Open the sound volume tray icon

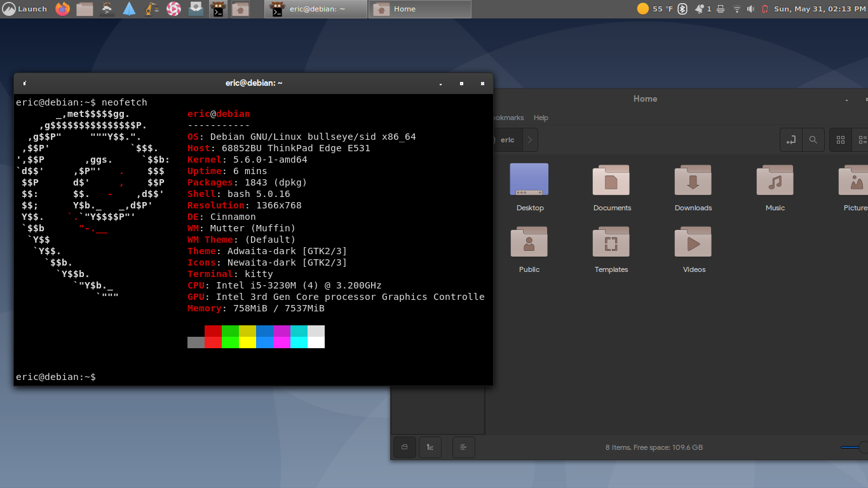tap(751, 9)
